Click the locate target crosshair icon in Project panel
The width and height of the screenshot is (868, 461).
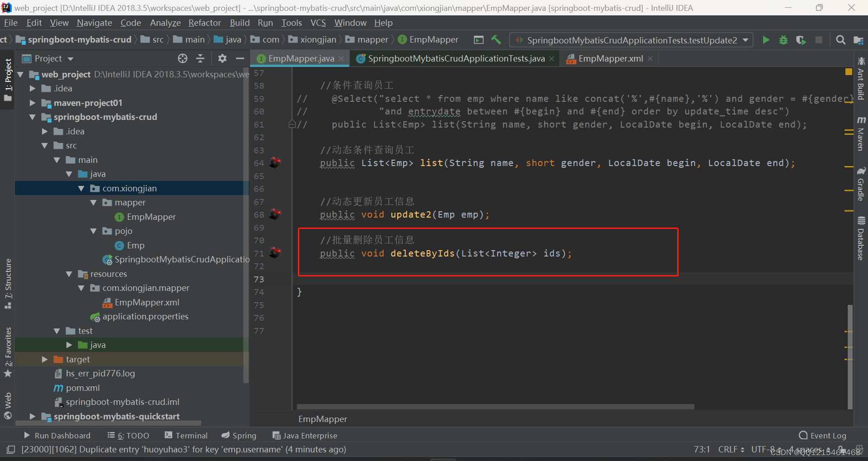click(x=183, y=58)
